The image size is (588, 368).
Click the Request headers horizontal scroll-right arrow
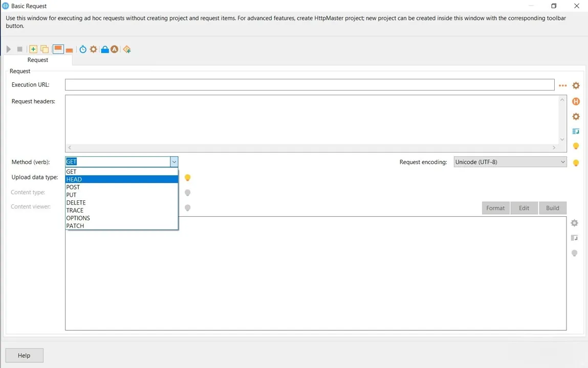tap(554, 148)
